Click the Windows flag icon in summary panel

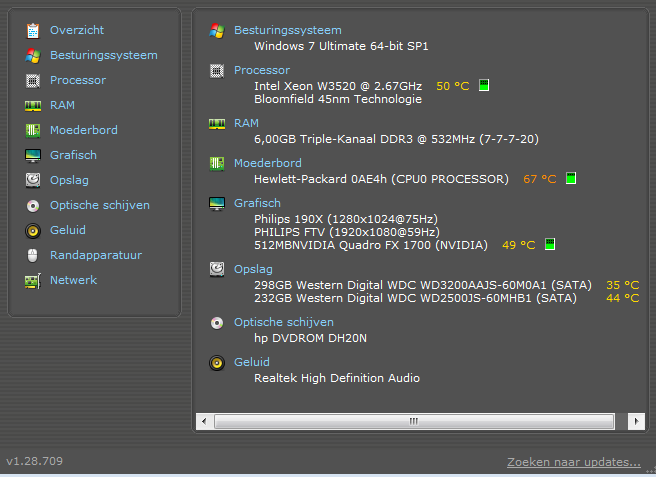point(217,31)
